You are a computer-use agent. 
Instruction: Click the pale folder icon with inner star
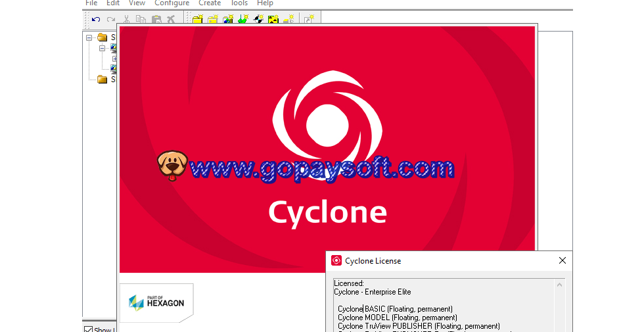pyautogui.click(x=213, y=19)
